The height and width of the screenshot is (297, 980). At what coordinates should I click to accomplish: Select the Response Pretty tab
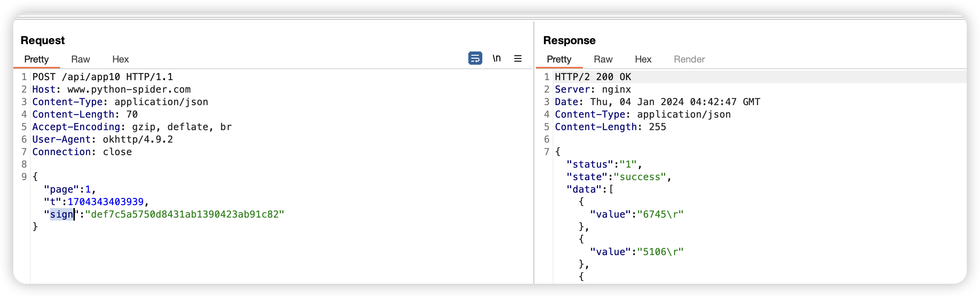[x=559, y=59]
